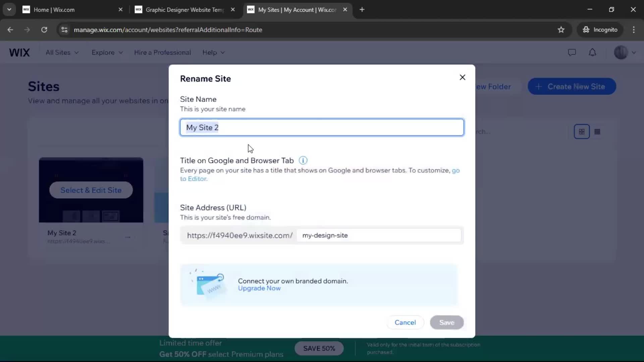The height and width of the screenshot is (362, 644).
Task: Minimize the browser window
Action: (590, 9)
